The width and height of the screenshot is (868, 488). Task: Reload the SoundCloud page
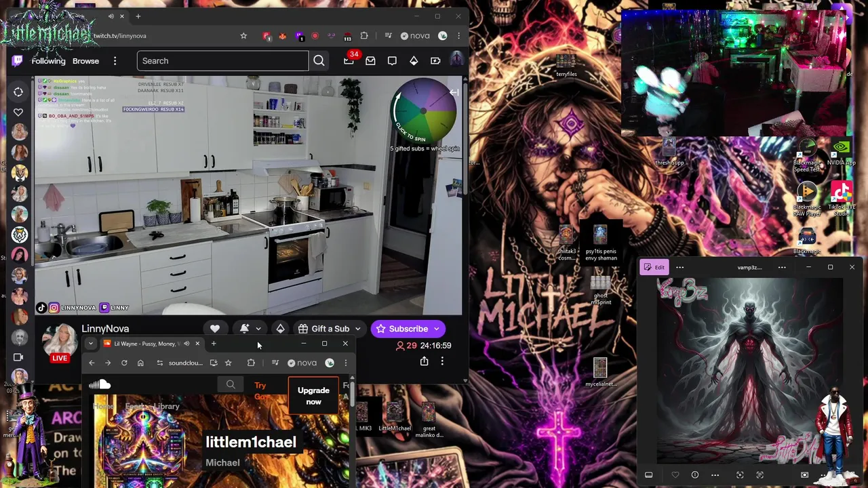pyautogui.click(x=124, y=363)
